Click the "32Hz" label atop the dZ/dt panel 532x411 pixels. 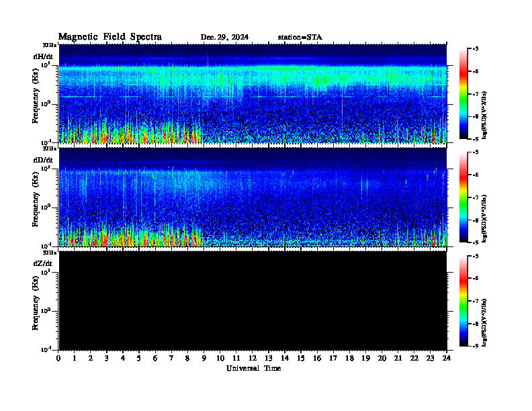point(50,253)
